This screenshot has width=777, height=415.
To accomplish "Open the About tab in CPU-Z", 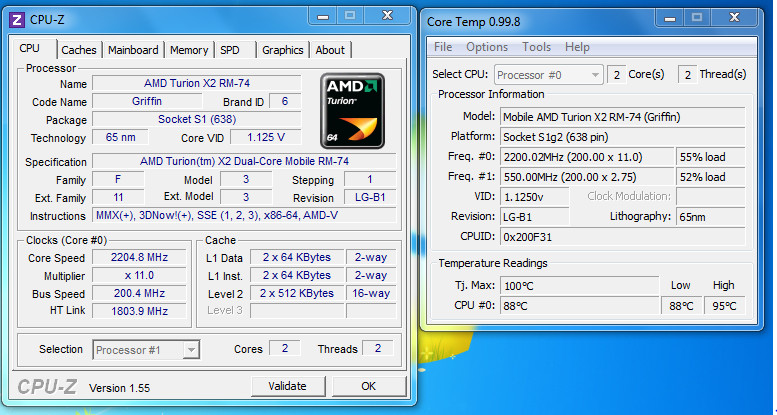I will coord(330,50).
